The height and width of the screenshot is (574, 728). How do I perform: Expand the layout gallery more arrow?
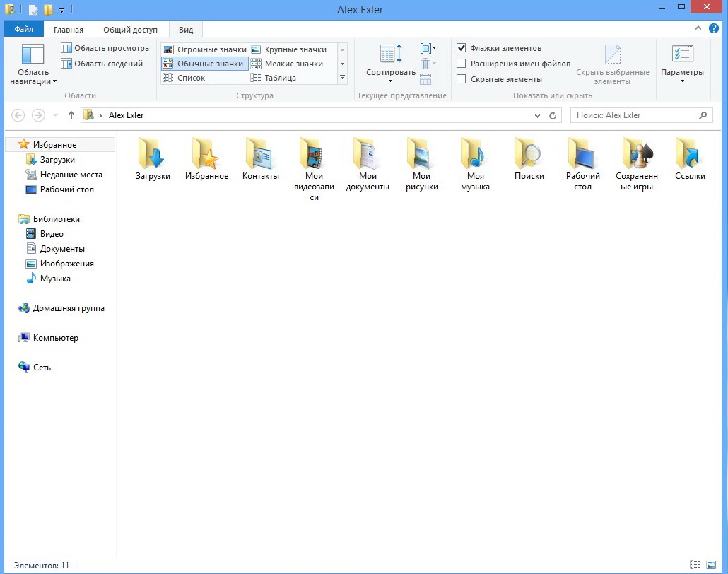[x=343, y=78]
